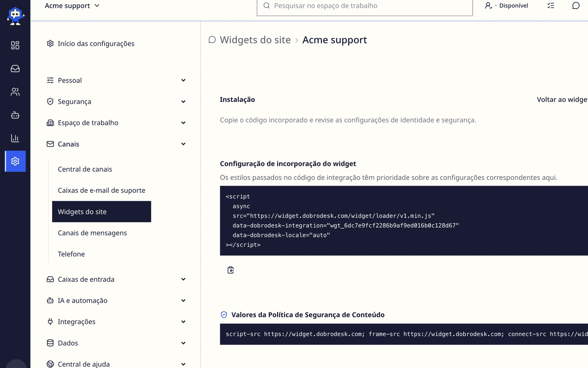Viewport: 588px width, 368px height.
Task: Focus the Pesquisar no espaço de trabalho field
Action: [x=365, y=6]
